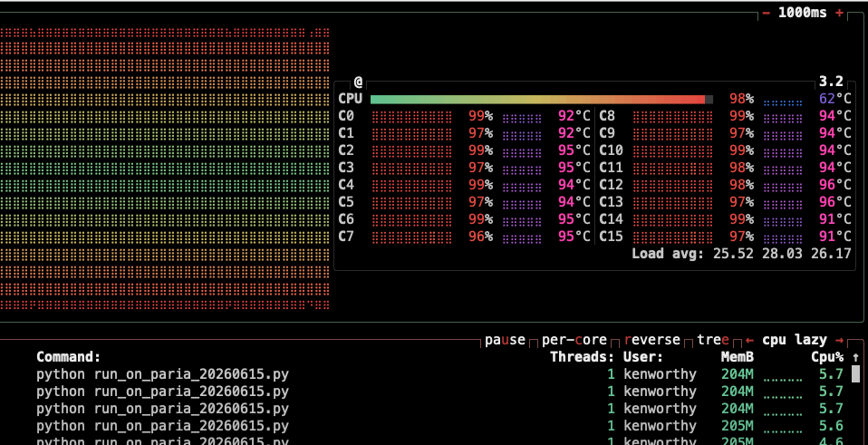Click the C4 core label
The height and width of the screenshot is (445, 868).
[346, 185]
